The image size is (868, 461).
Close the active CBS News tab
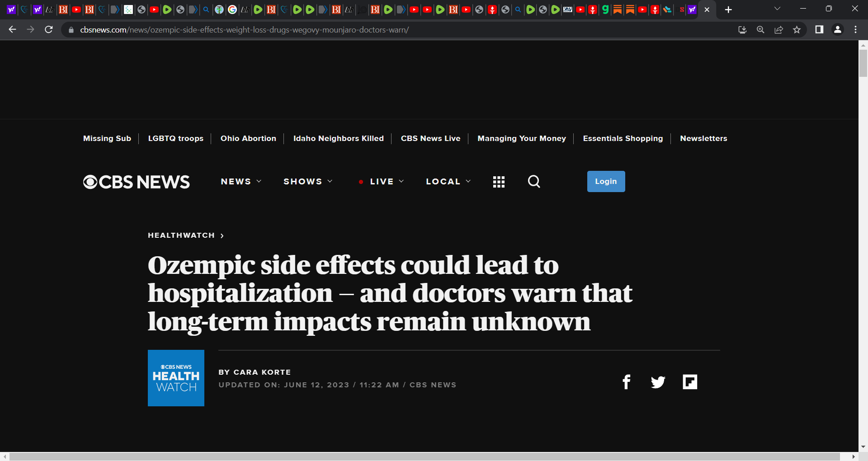pos(707,9)
